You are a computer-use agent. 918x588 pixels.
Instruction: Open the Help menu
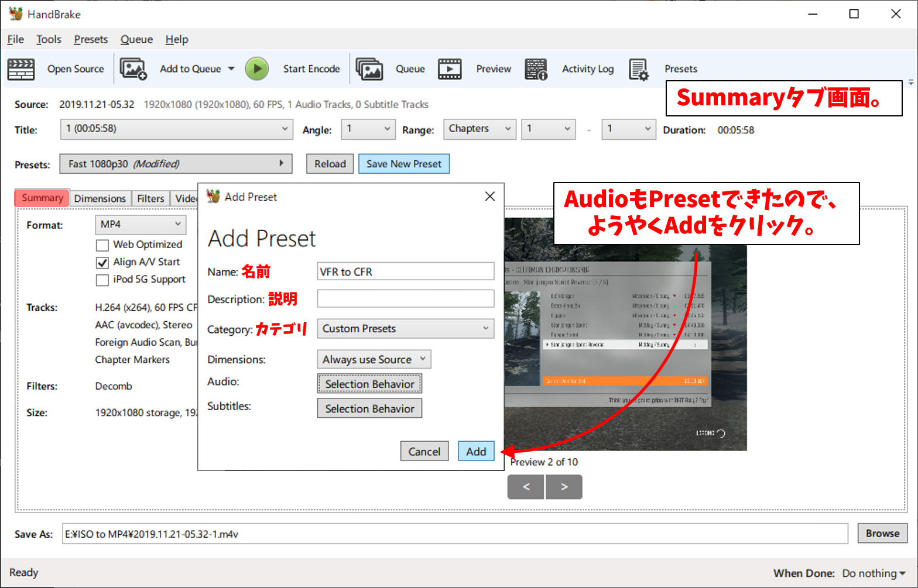coord(177,39)
